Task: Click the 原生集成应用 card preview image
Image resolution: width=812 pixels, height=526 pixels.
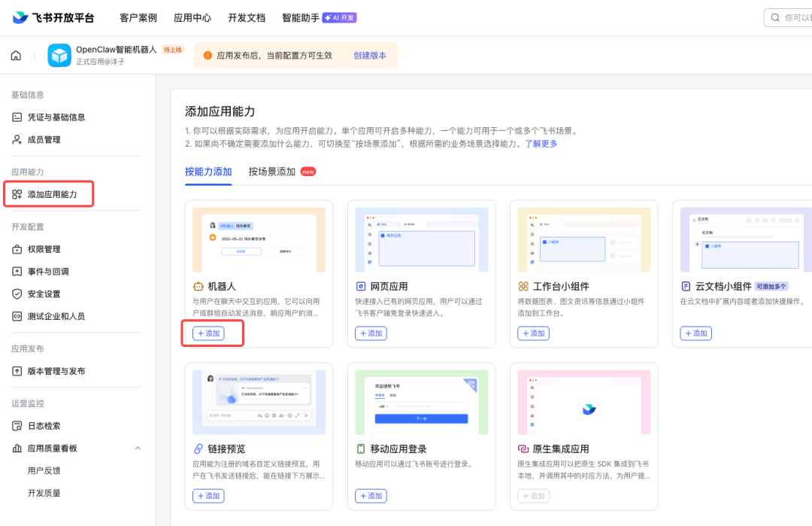Action: point(584,402)
